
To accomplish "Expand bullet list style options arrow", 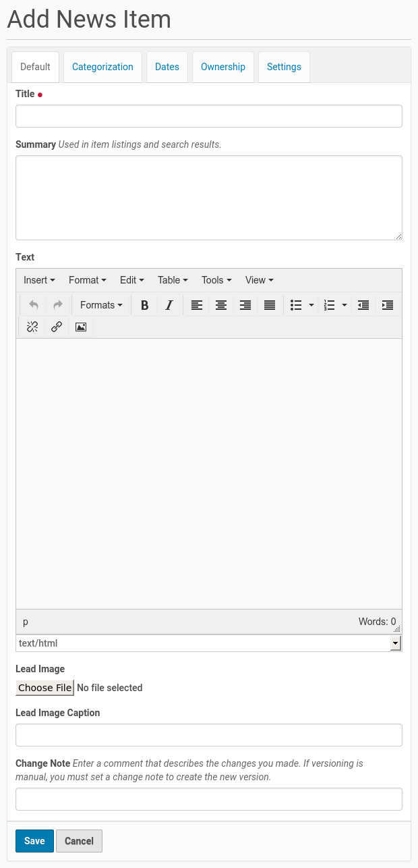I will (311, 305).
